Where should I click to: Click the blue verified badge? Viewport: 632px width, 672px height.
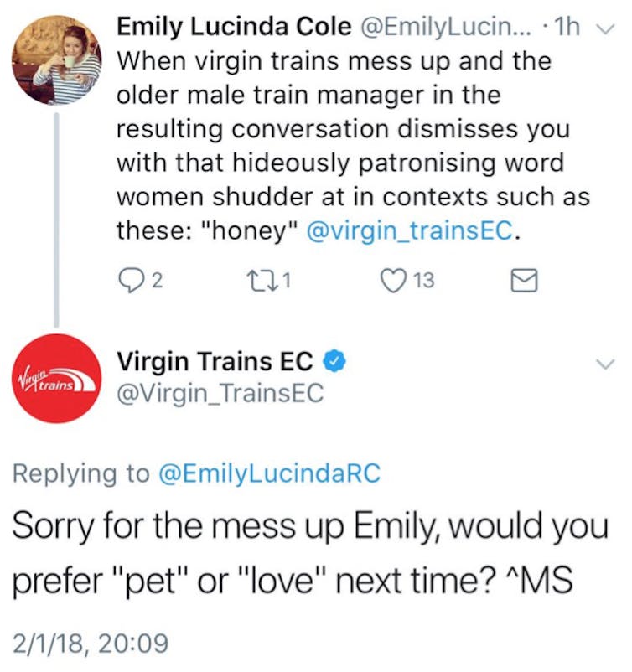pos(332,362)
